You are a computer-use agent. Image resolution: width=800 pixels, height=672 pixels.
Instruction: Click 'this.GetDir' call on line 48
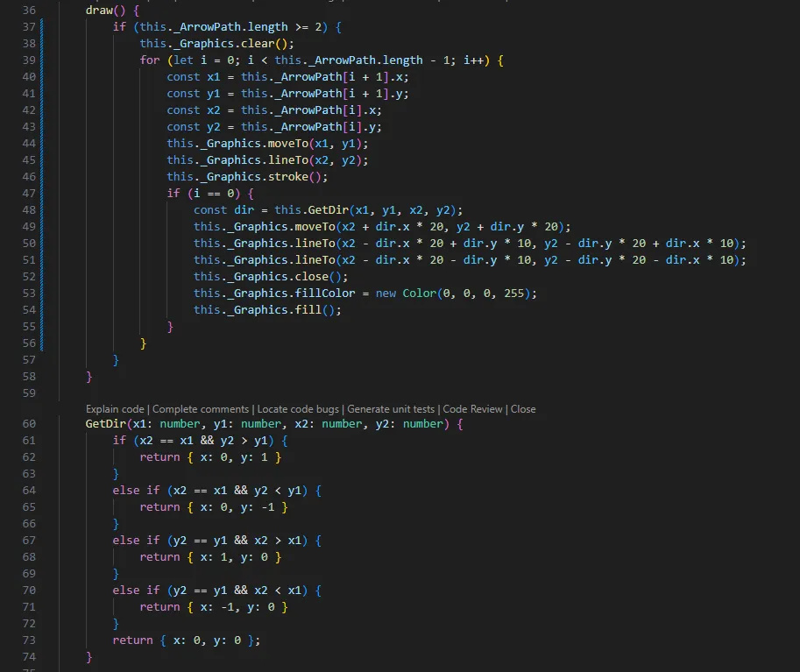click(311, 210)
